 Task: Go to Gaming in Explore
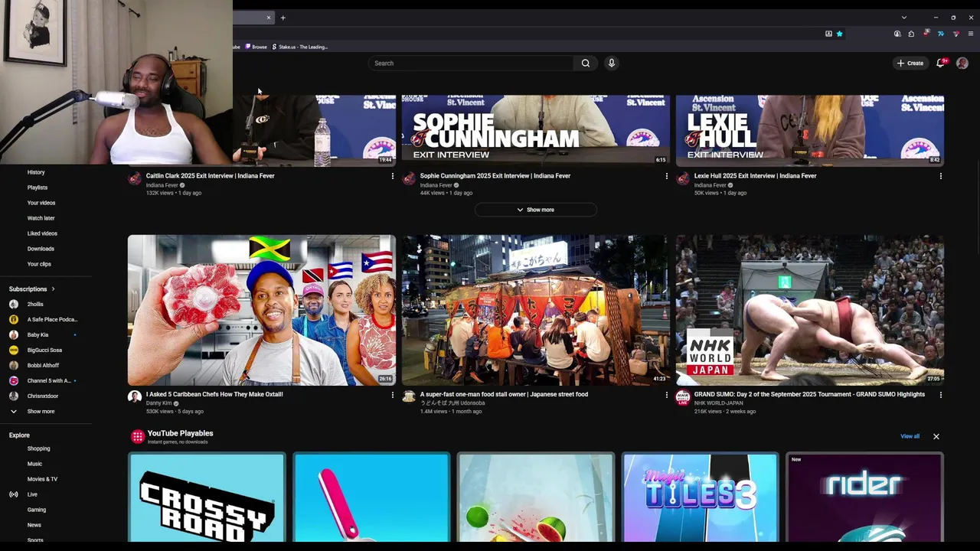pos(37,510)
